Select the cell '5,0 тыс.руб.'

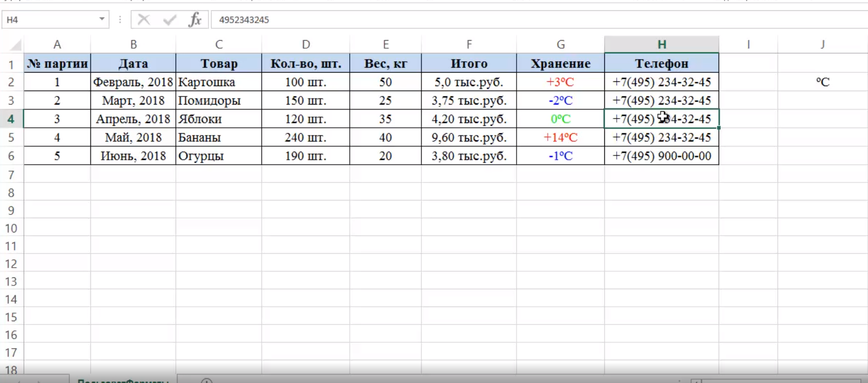(x=469, y=82)
